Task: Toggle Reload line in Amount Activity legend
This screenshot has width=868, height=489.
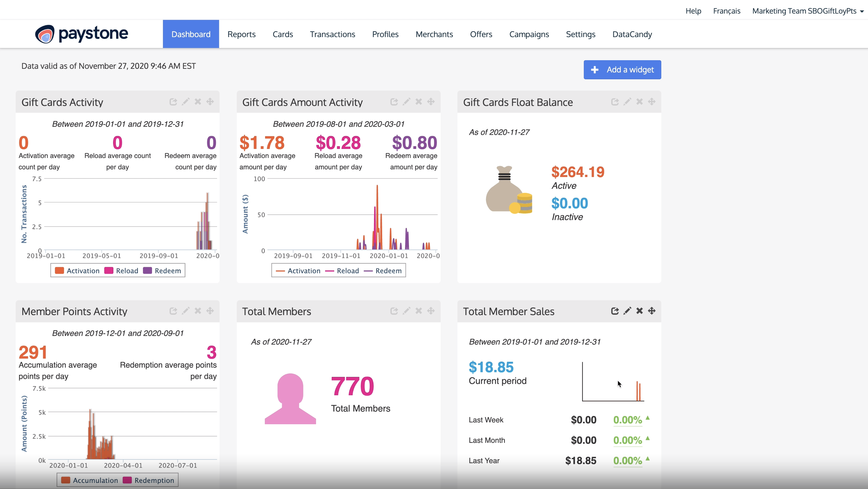Action: tap(347, 271)
